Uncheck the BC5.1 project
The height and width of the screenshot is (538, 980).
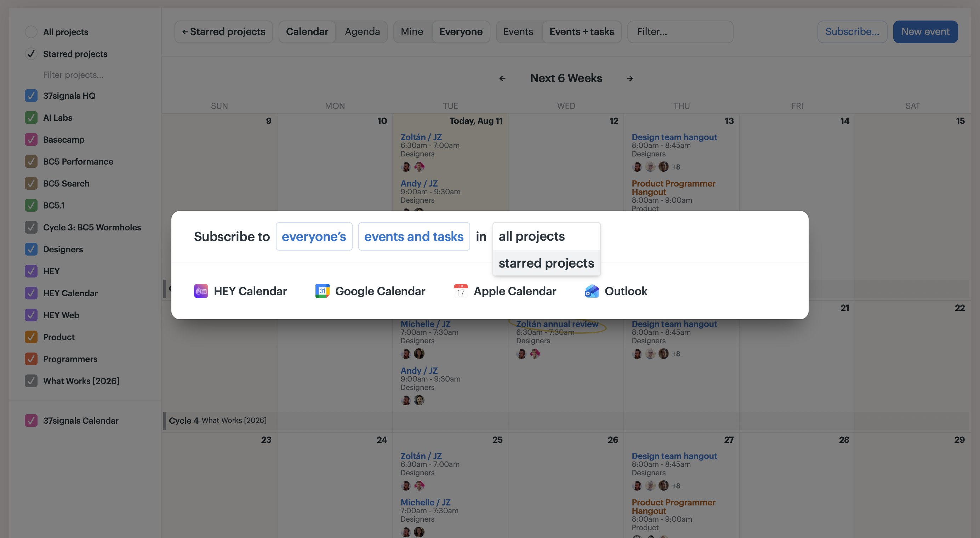pos(31,205)
